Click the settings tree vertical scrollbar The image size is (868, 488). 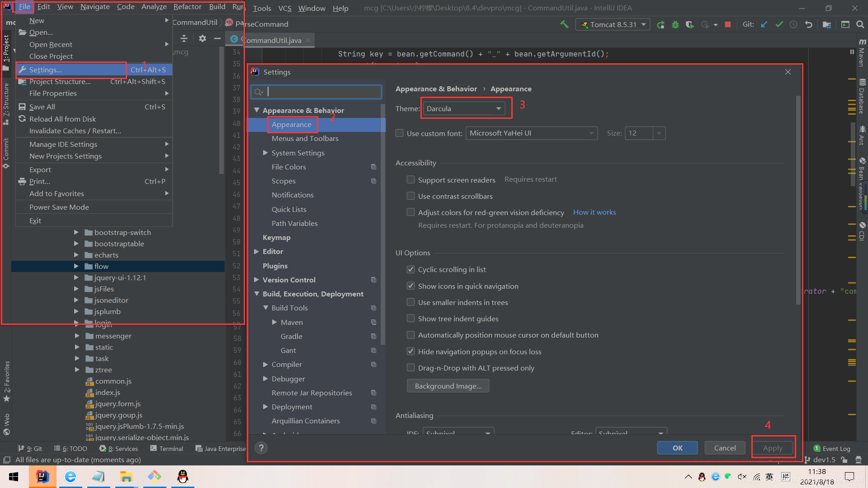click(x=383, y=224)
